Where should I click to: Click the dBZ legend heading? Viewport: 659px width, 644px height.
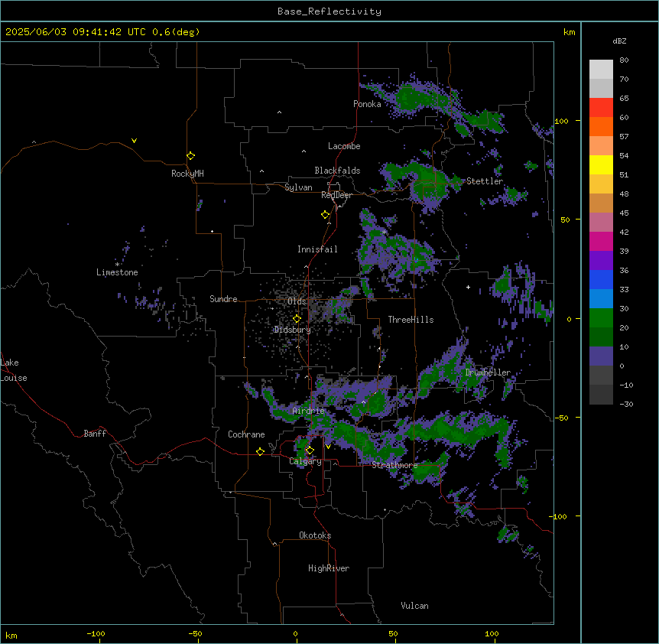[619, 41]
